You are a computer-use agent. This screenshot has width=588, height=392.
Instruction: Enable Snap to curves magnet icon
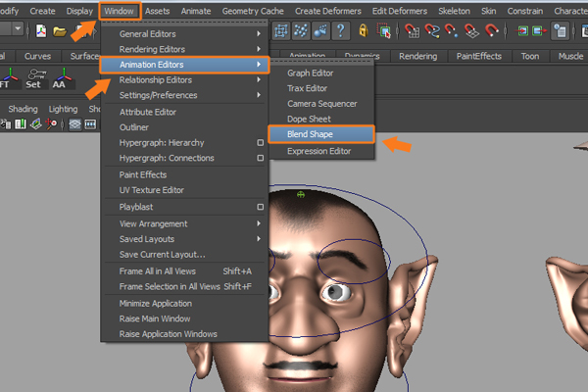(432, 31)
